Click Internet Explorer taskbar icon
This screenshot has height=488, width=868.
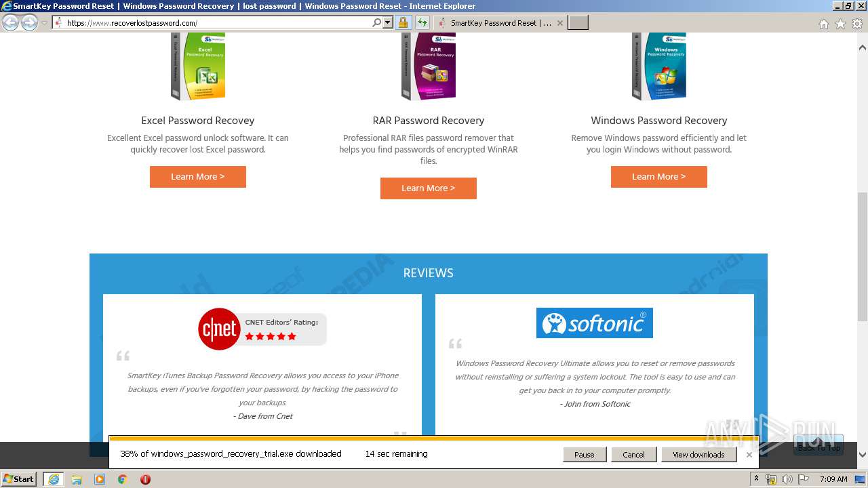[53, 479]
